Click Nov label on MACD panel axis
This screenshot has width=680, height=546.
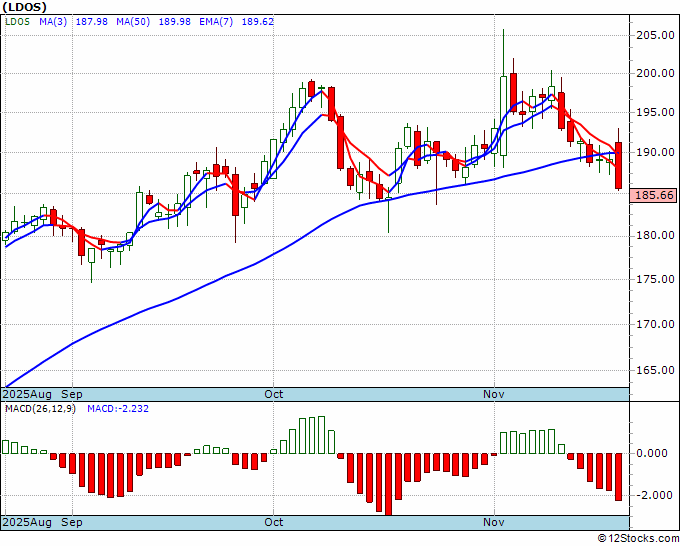pos(494,522)
